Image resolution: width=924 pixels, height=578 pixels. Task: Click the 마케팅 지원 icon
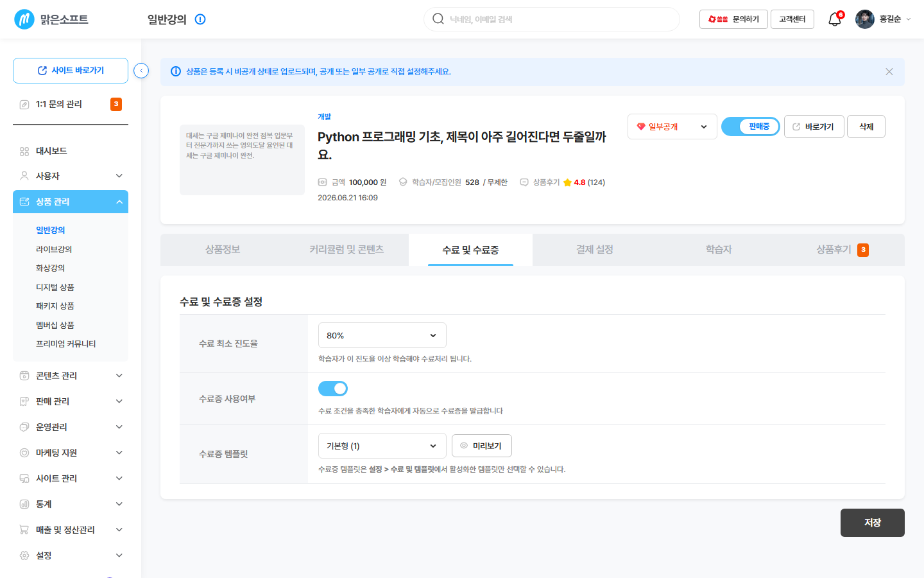24,453
